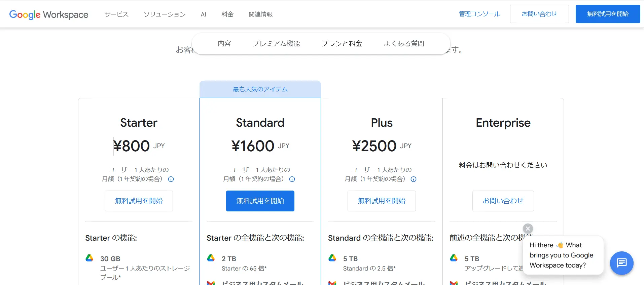Click 5 TB text under Plus

pyautogui.click(x=350, y=259)
